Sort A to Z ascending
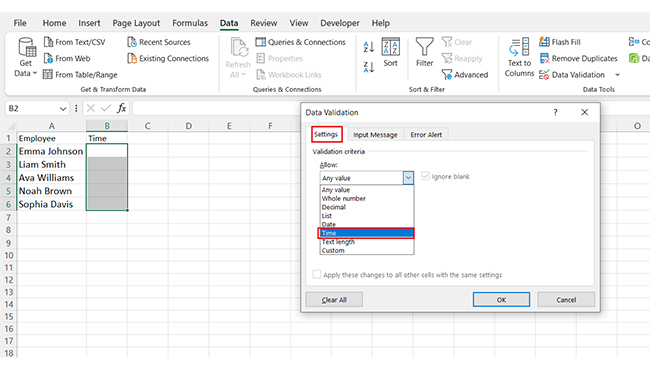The width and height of the screenshot is (650, 370). (x=369, y=46)
